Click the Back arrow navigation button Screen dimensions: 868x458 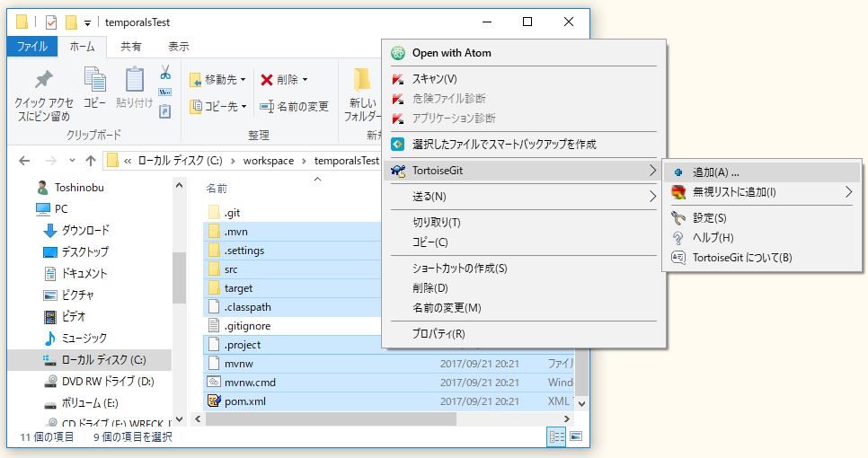tap(24, 161)
